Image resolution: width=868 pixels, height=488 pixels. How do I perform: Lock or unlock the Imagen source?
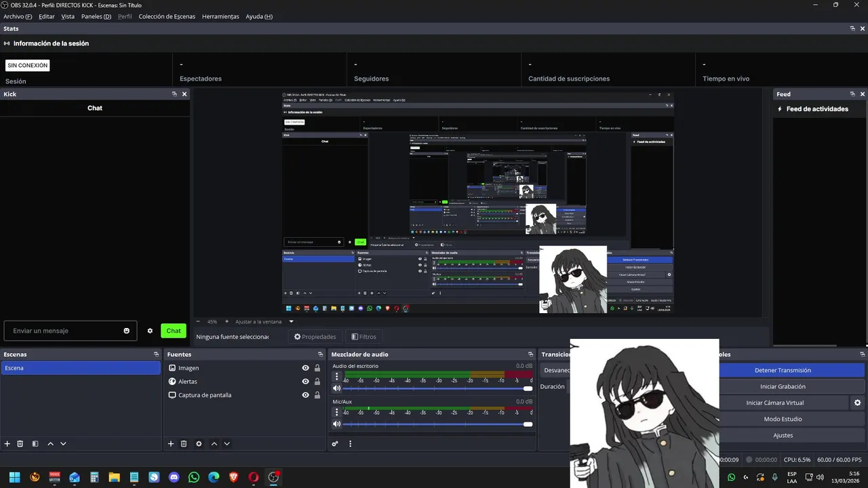point(317,368)
